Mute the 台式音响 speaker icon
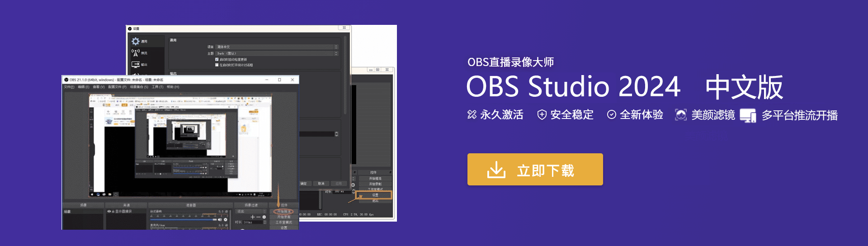868x246 pixels. 220,219
